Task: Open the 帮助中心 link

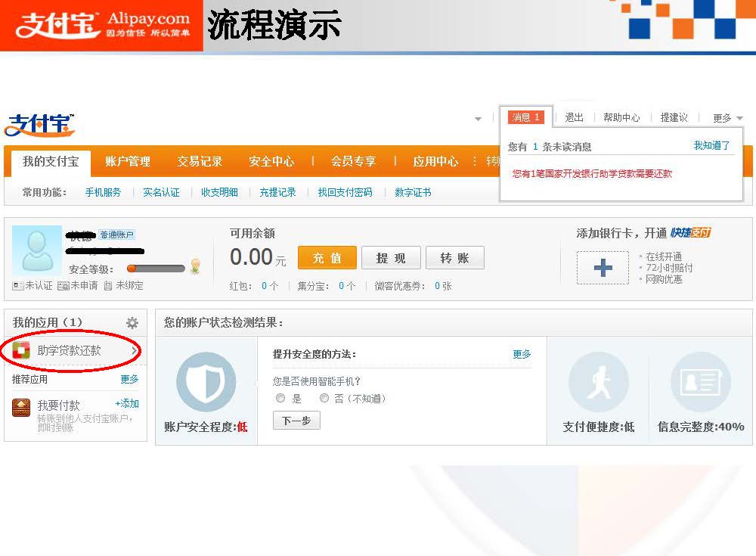Action: (621, 117)
